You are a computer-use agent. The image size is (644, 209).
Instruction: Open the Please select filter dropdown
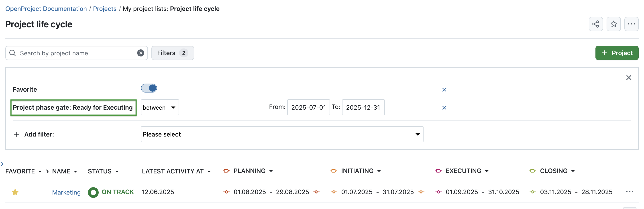[x=282, y=134]
